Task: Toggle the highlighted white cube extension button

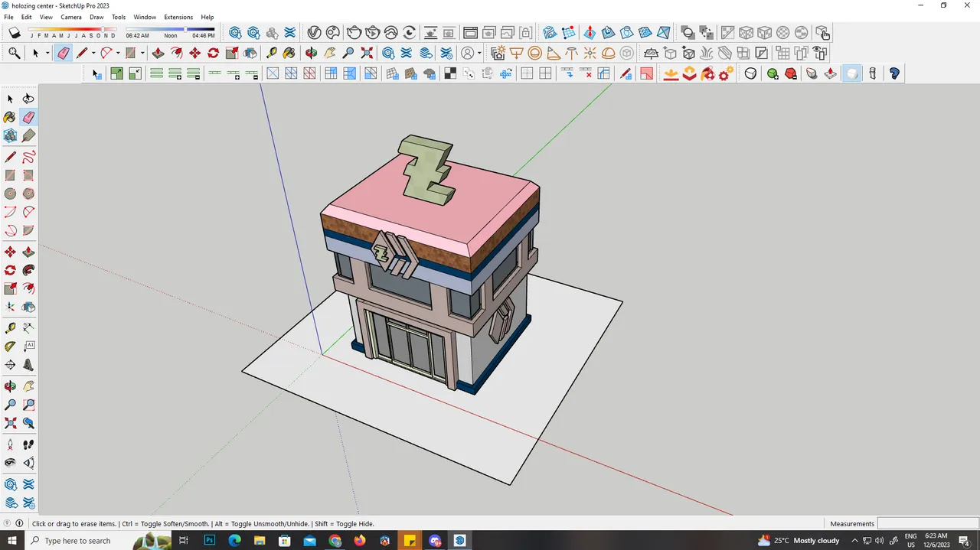Action: click(851, 73)
